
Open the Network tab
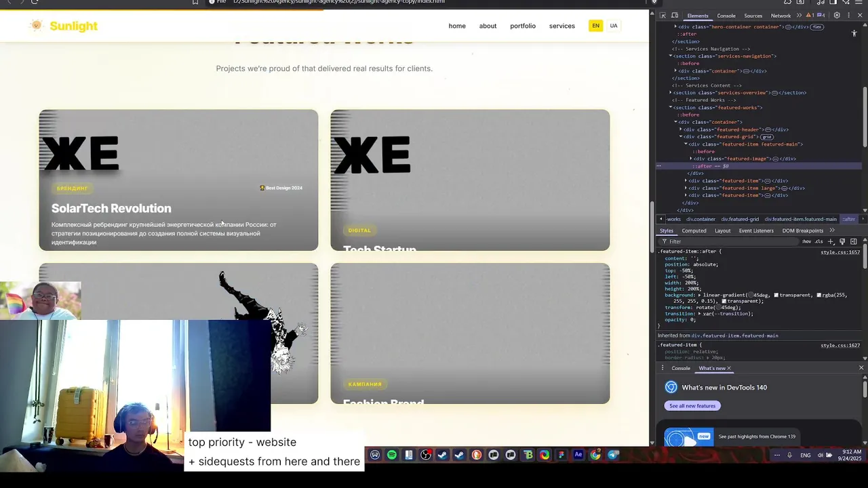[x=781, y=16]
